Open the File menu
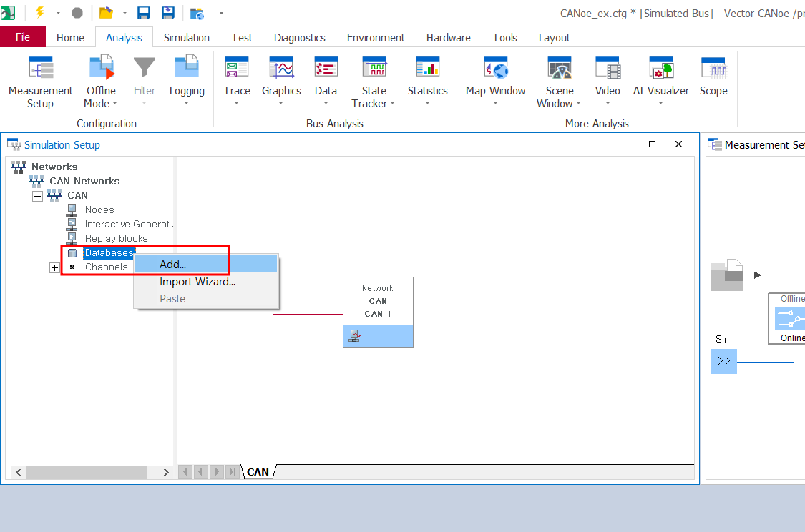 [23, 37]
